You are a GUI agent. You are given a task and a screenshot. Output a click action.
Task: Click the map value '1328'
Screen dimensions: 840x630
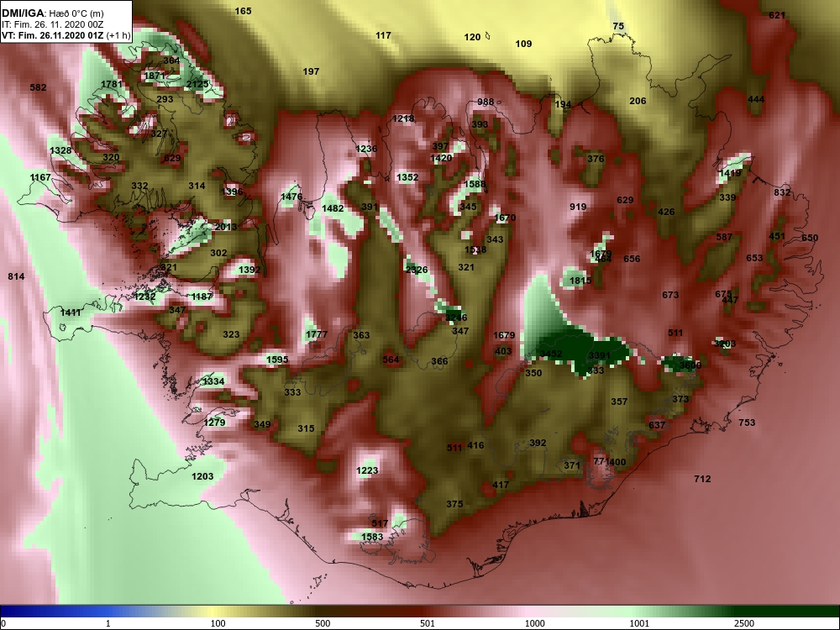(60, 150)
